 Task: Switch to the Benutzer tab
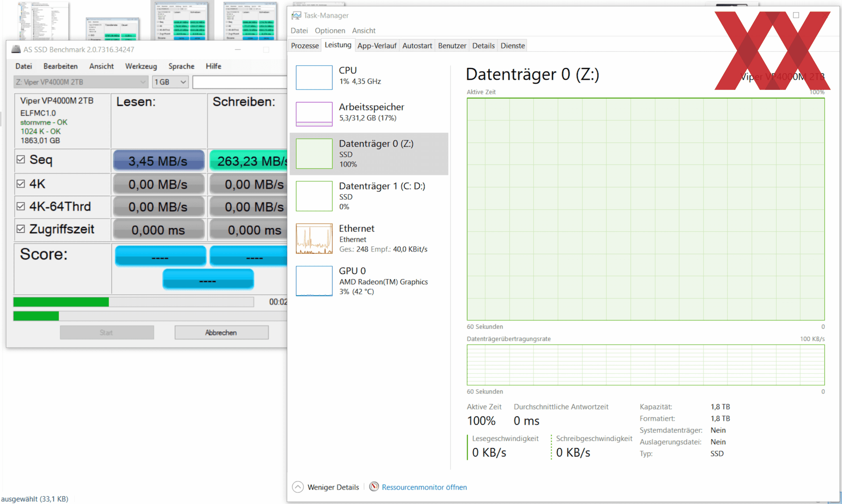tap(452, 46)
